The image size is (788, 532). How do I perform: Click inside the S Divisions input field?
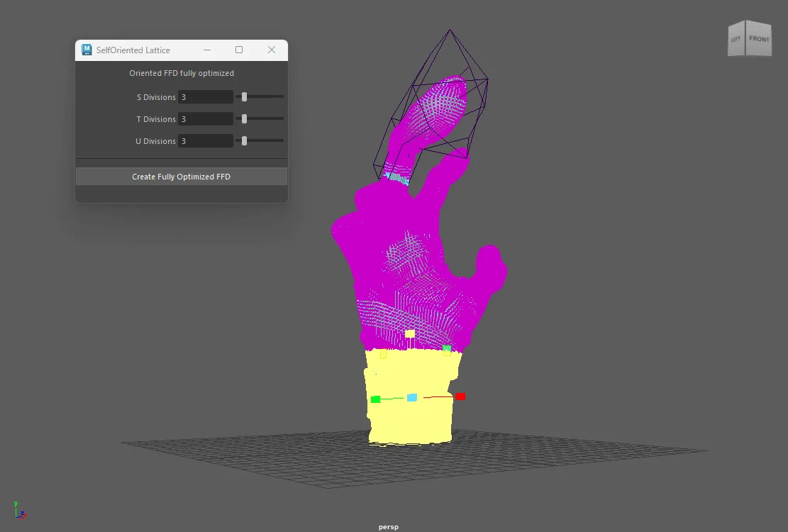(x=206, y=96)
